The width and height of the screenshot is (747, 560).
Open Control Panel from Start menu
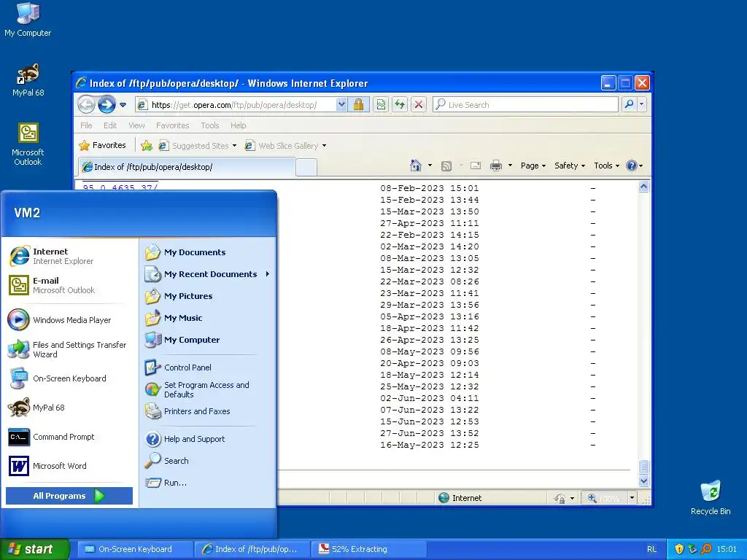tap(207, 367)
